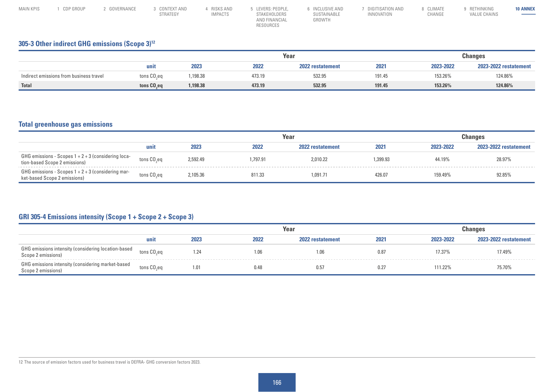The image size is (554, 392).
Task: Click the 111.22% change value
Action: [443, 267]
